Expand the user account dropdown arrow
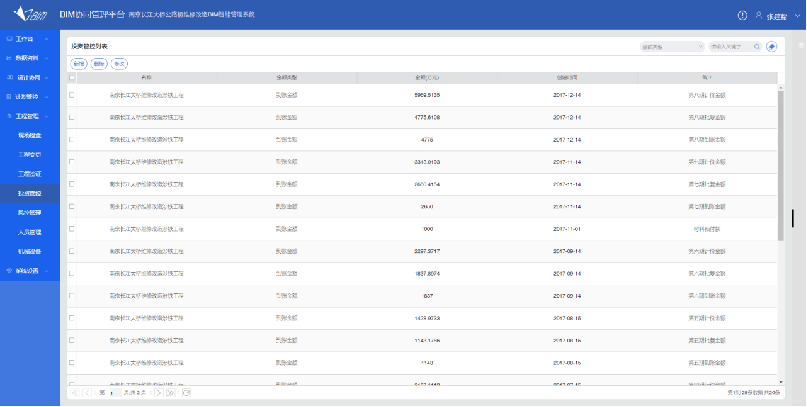The width and height of the screenshot is (807, 407). (x=798, y=16)
